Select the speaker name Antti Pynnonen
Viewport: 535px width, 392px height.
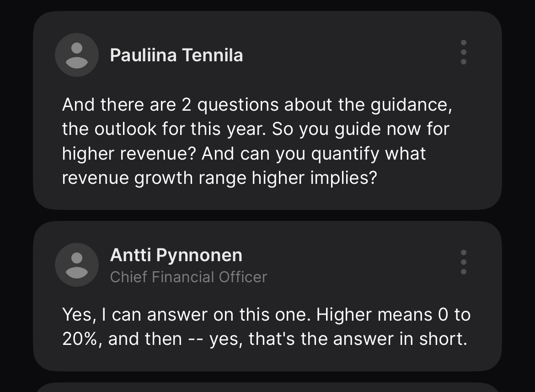pyautogui.click(x=176, y=255)
